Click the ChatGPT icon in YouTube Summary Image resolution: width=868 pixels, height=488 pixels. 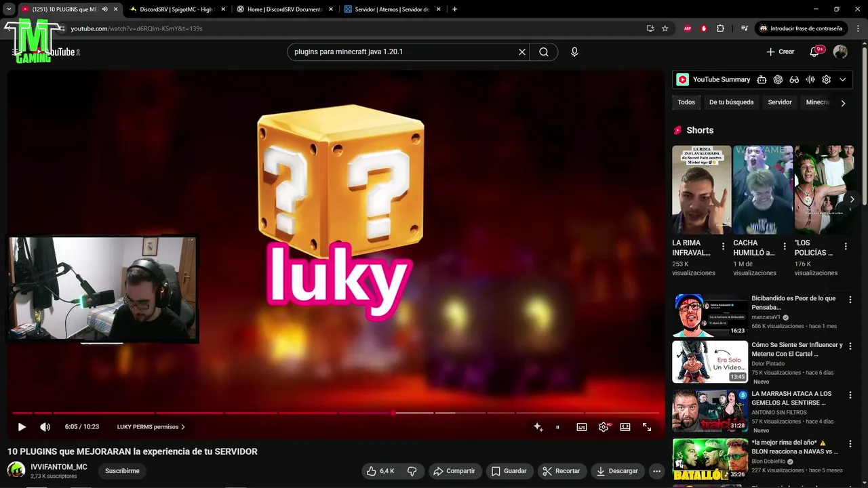pyautogui.click(x=778, y=79)
